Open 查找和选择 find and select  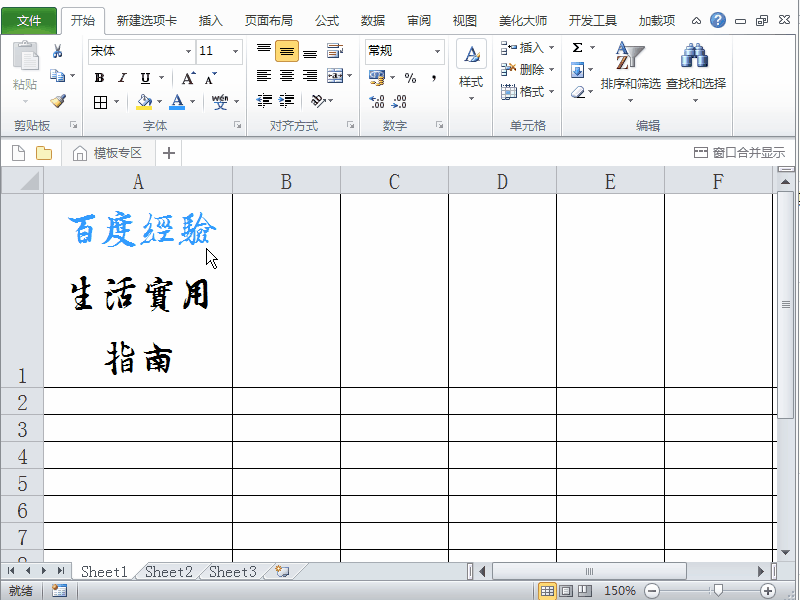(696, 71)
